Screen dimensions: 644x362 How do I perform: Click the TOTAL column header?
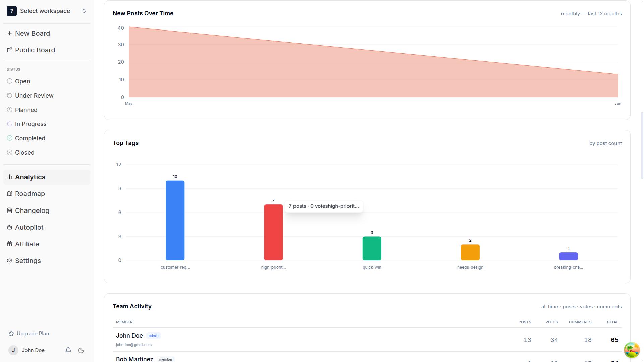pyautogui.click(x=612, y=322)
